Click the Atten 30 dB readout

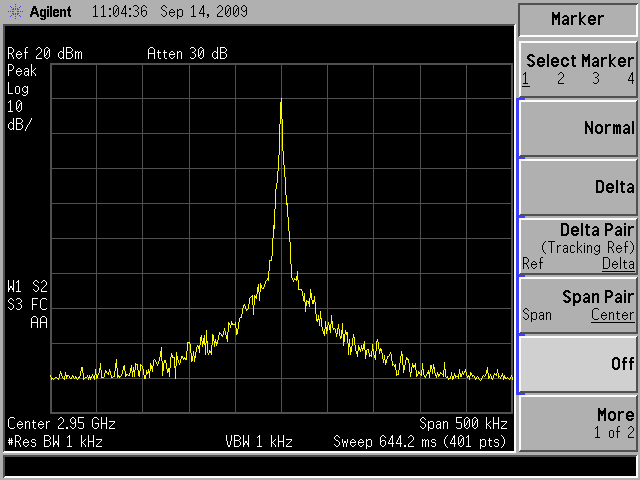tap(187, 53)
